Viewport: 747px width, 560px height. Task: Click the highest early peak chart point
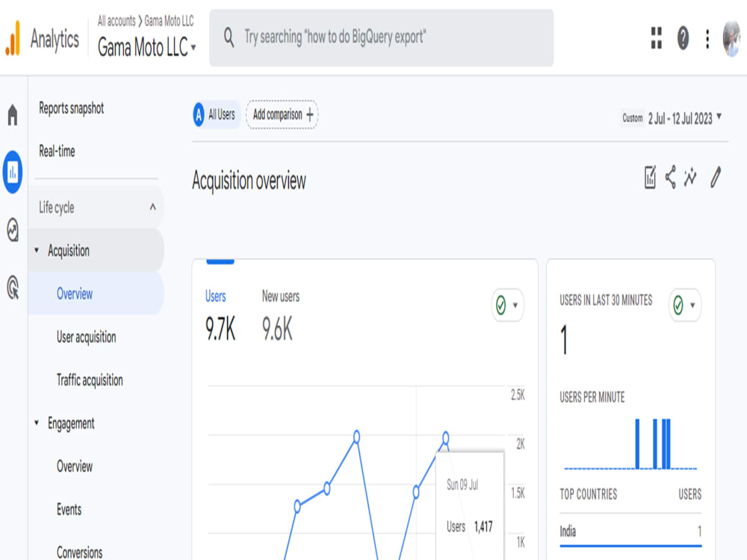(356, 436)
